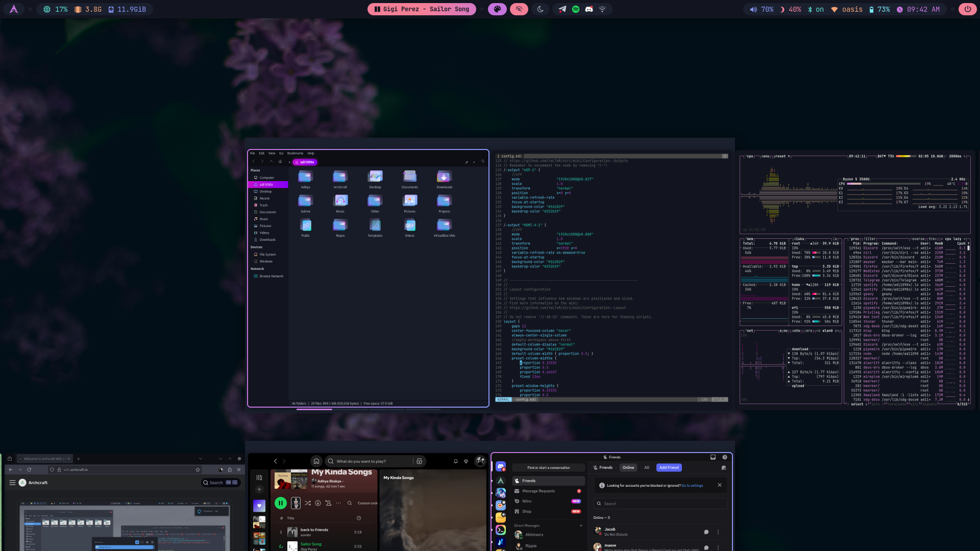Switch to All friends tab
This screenshot has width=980, height=551.
pos(647,467)
